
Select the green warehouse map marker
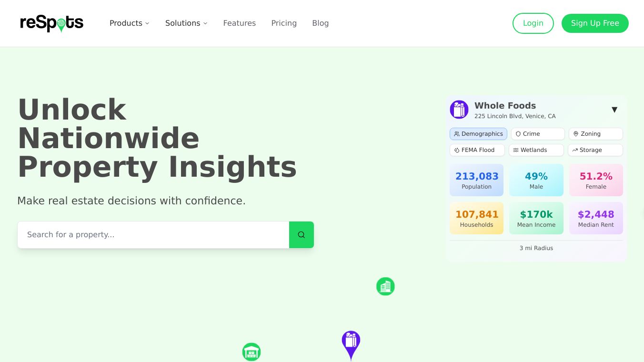(252, 352)
